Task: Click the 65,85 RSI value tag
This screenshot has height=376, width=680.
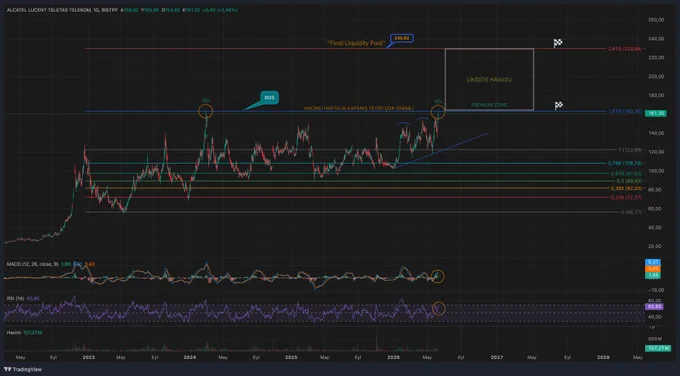Action: (x=654, y=306)
